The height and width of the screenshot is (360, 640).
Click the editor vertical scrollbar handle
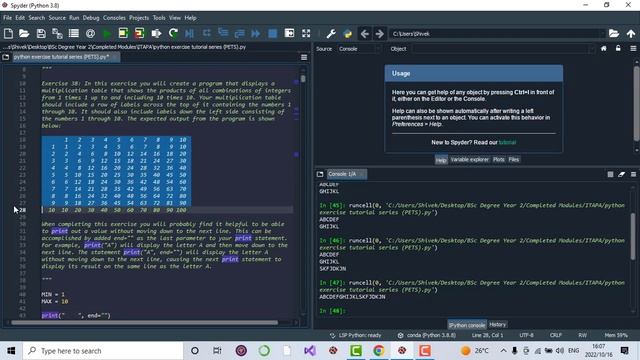click(303, 78)
